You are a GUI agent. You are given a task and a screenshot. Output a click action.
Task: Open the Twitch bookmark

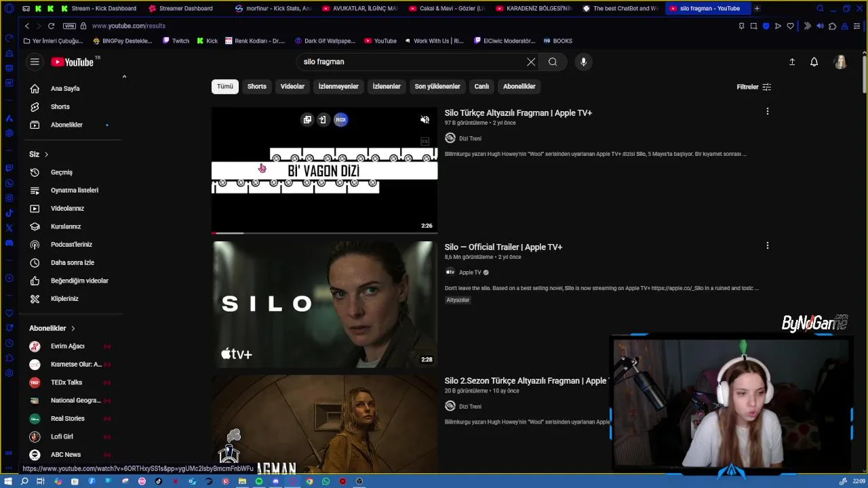(x=176, y=41)
